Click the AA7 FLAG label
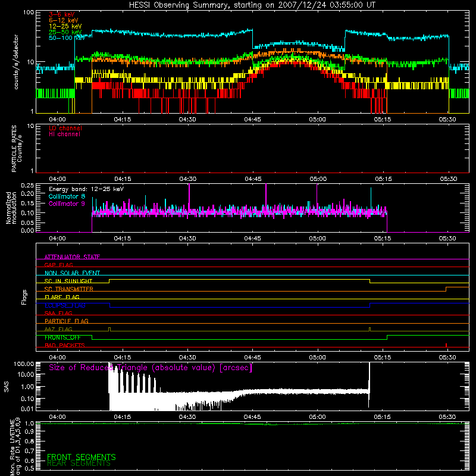The width and height of the screenshot is (476, 476). [58, 329]
